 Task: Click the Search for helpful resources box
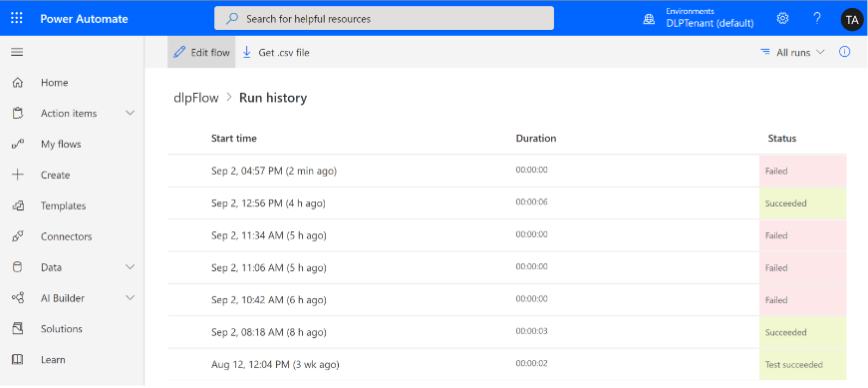click(x=384, y=18)
